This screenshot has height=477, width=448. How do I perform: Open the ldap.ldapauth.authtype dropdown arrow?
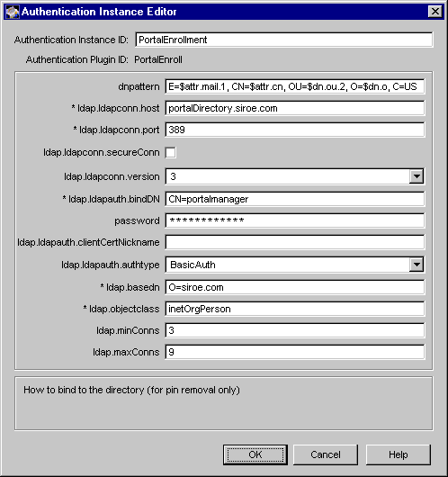pos(417,265)
